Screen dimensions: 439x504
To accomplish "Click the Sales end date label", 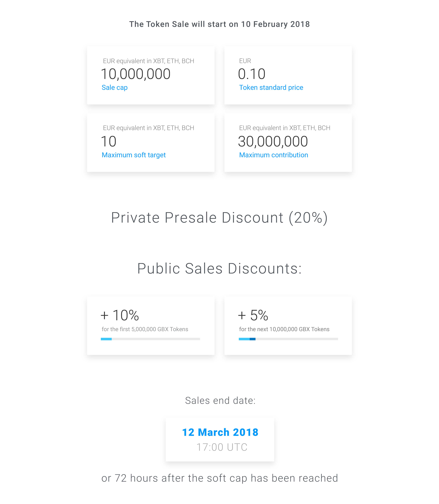I will [220, 401].
